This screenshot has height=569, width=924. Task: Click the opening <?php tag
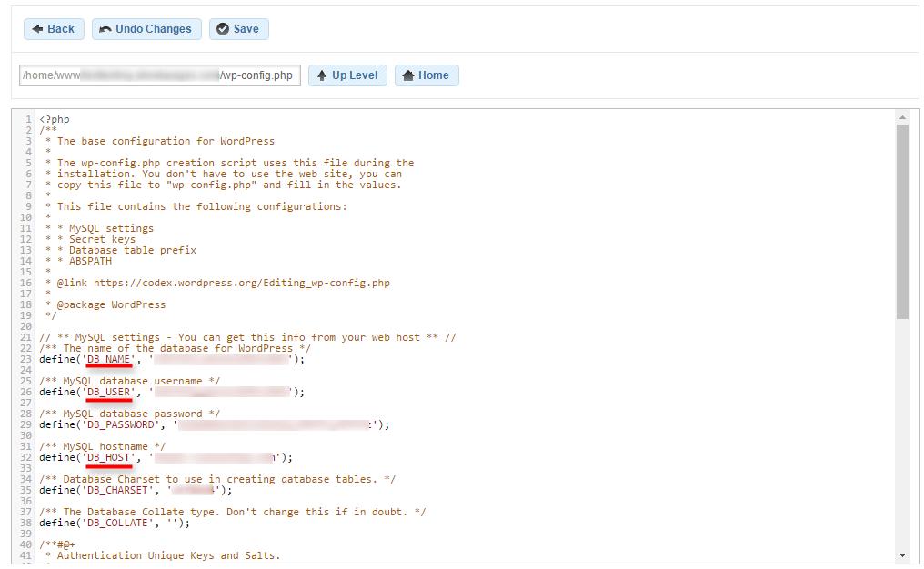[55, 119]
